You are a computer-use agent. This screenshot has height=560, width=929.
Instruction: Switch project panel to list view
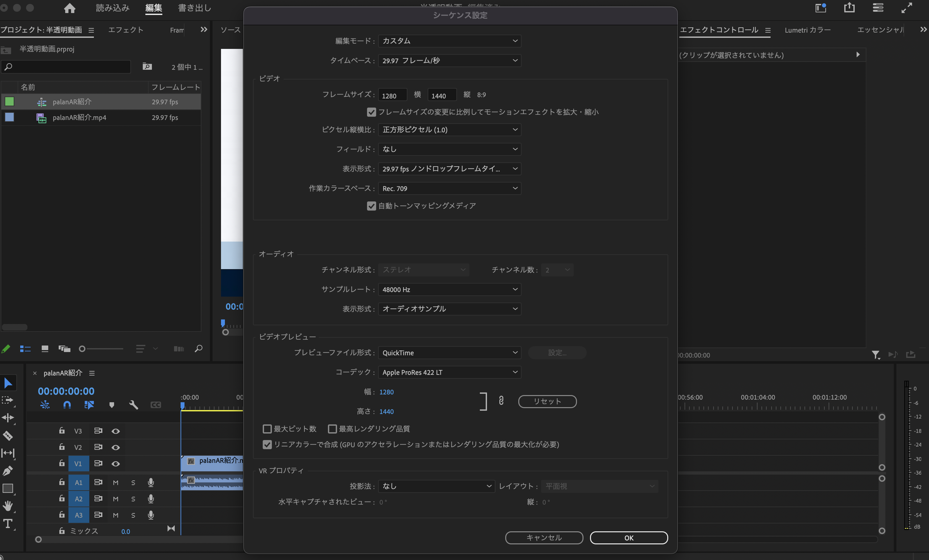click(x=25, y=349)
